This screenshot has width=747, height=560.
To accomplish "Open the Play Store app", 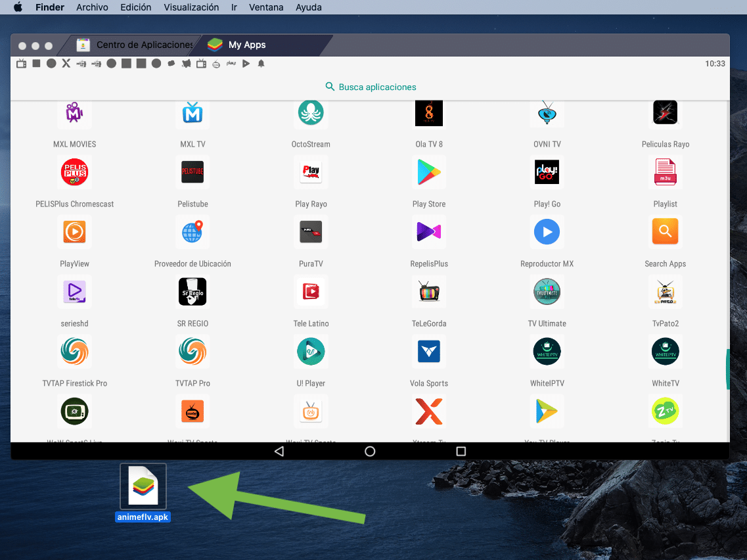I will pos(429,172).
